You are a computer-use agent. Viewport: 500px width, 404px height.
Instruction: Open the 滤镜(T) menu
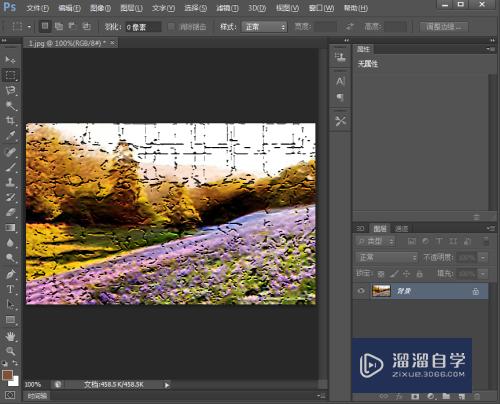pos(227,8)
